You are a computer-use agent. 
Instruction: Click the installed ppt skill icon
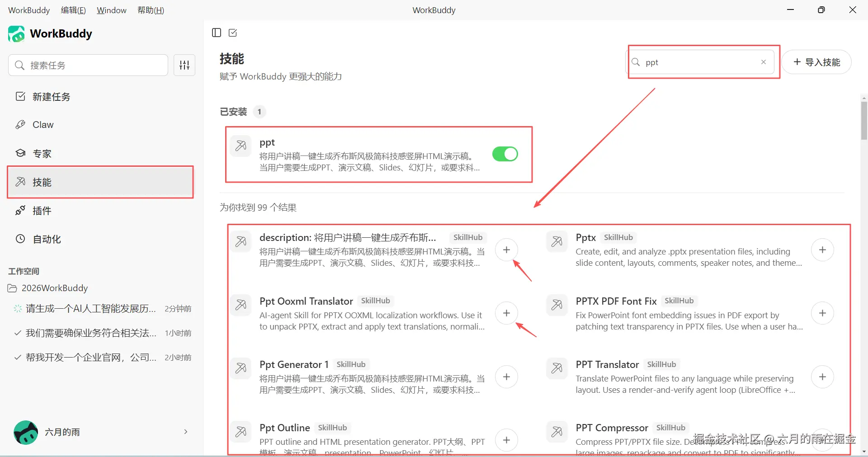[241, 146]
